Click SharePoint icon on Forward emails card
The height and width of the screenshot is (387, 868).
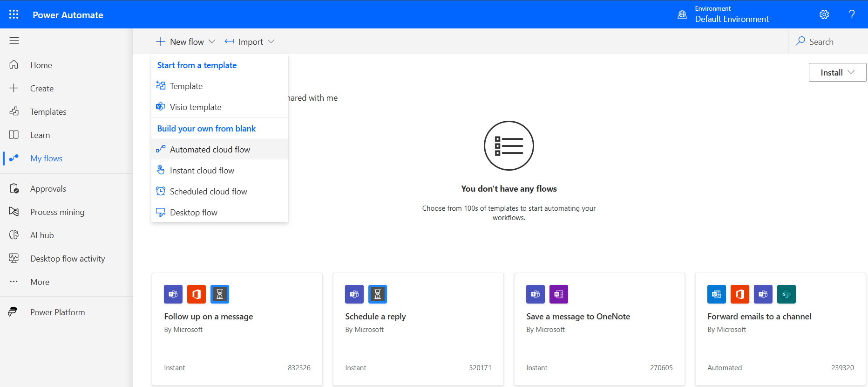787,294
